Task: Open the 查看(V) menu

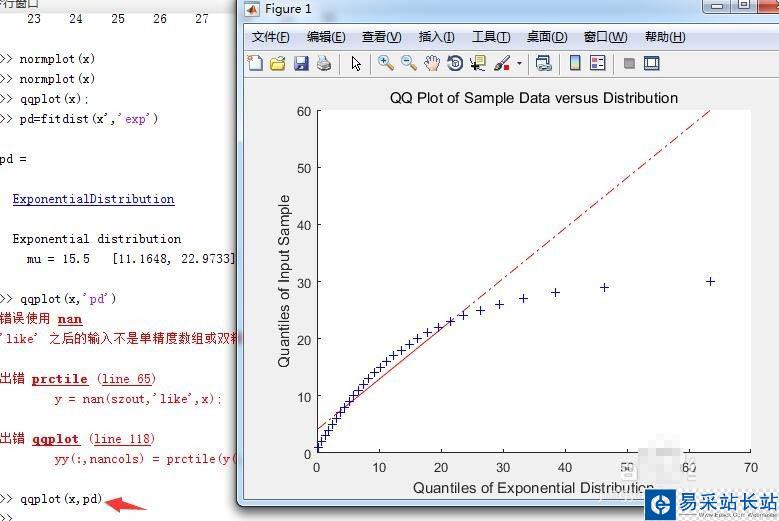Action: [x=382, y=37]
